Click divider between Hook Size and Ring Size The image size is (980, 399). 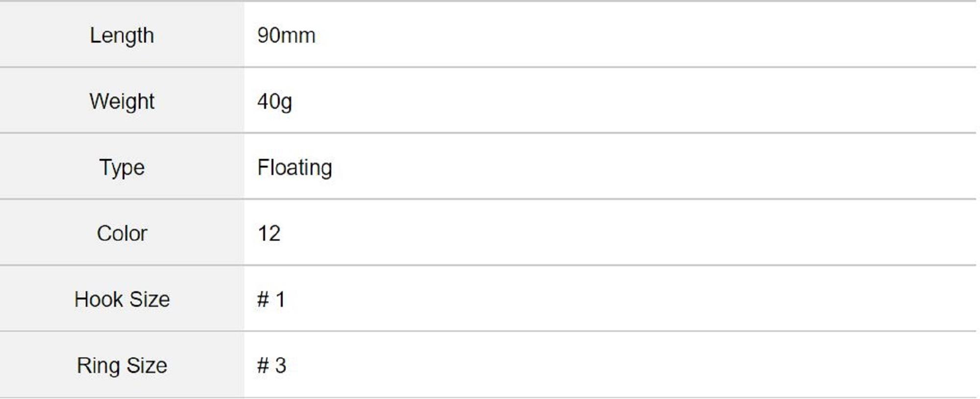tap(490, 331)
